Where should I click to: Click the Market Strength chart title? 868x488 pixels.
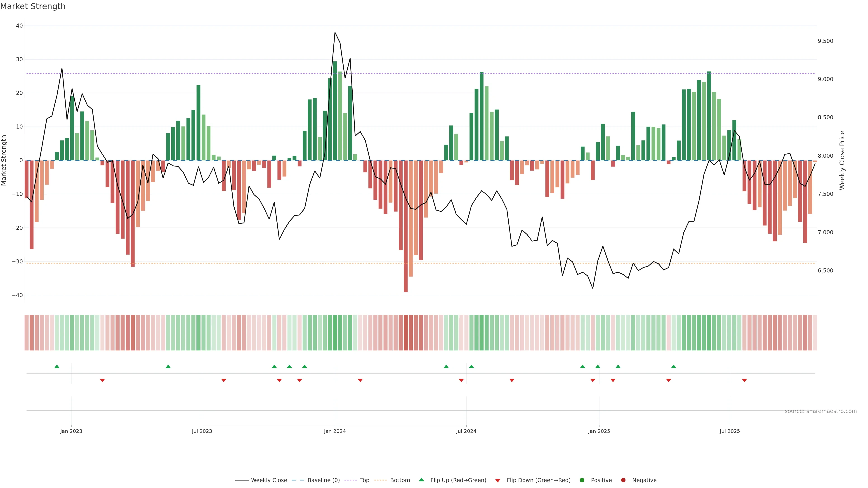pos(33,6)
